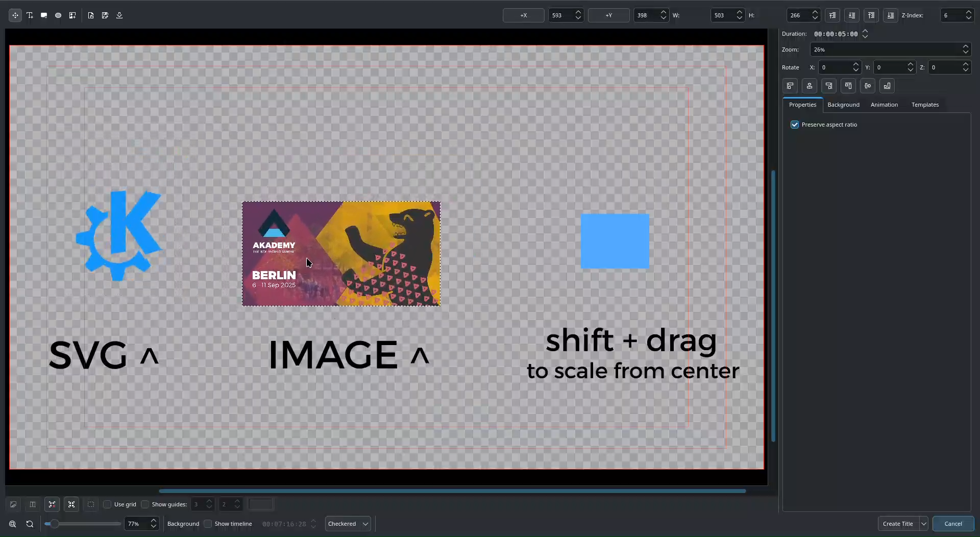Switch to the Animation tab
This screenshot has width=980, height=537.
(x=884, y=105)
